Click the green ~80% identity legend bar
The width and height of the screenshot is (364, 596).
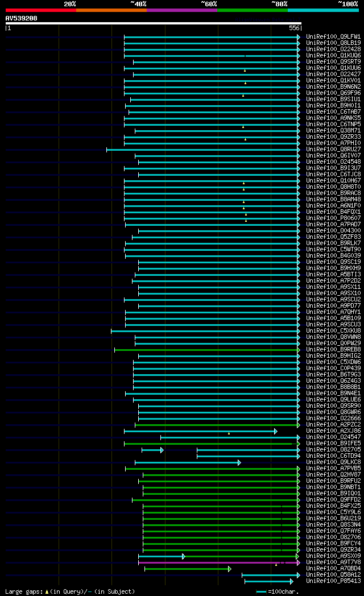coord(253,10)
